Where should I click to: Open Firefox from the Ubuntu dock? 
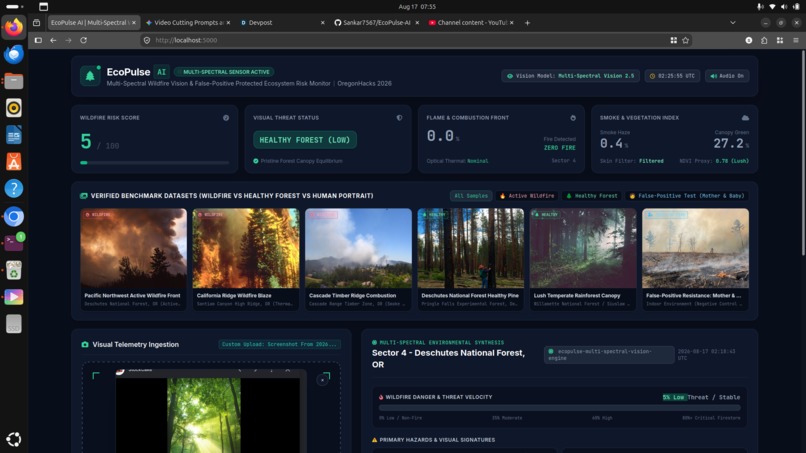[14, 27]
